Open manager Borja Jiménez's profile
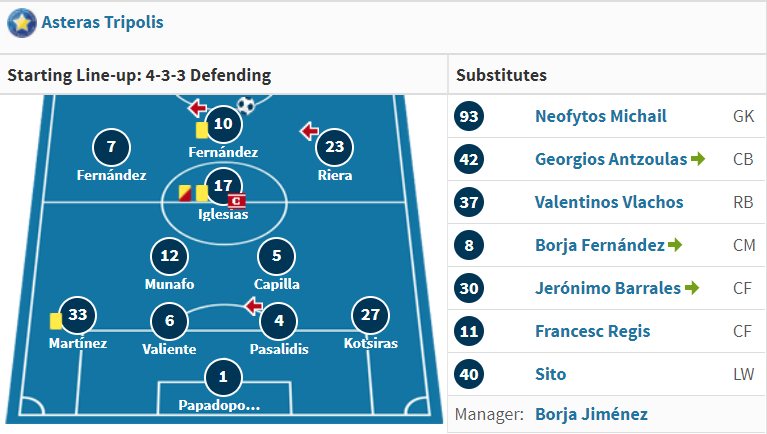This screenshot has height=434, width=767. (591, 414)
